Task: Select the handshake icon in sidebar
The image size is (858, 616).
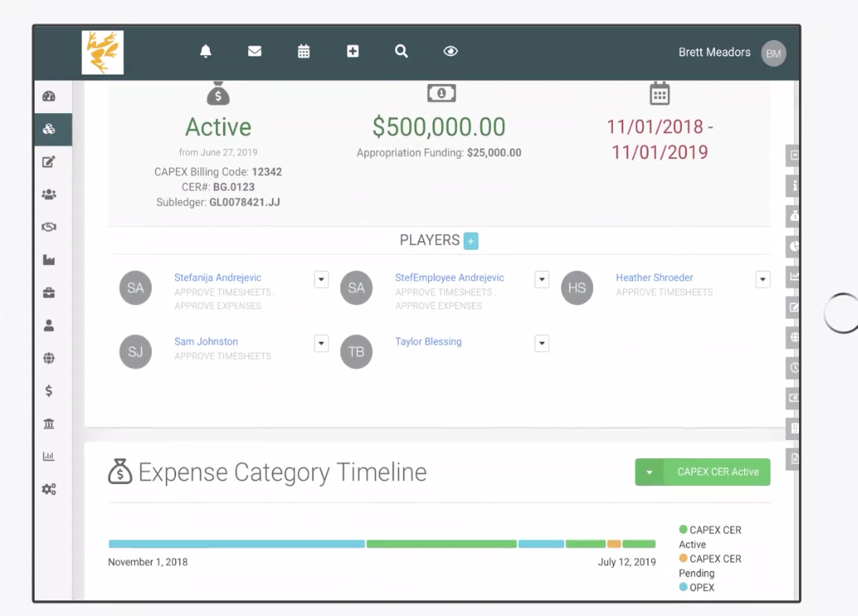Action: click(49, 227)
